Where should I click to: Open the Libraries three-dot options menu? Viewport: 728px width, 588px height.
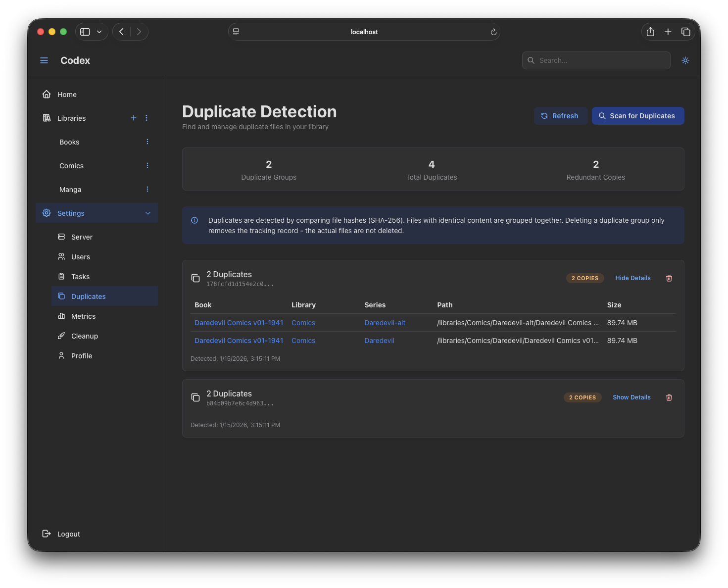[x=146, y=118]
